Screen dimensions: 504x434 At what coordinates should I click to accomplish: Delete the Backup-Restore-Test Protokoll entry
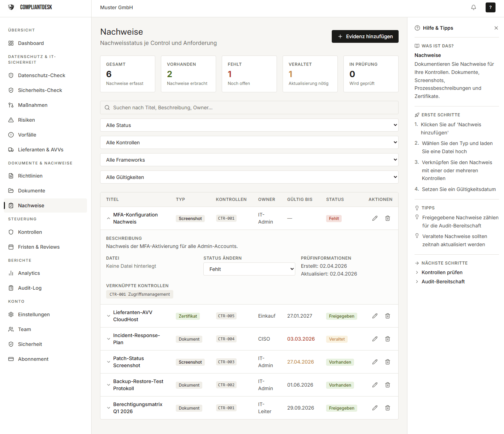click(387, 385)
